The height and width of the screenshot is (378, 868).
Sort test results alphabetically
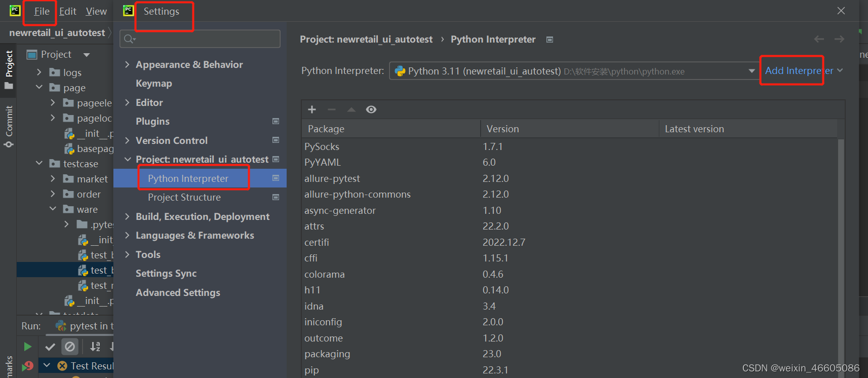(x=95, y=347)
